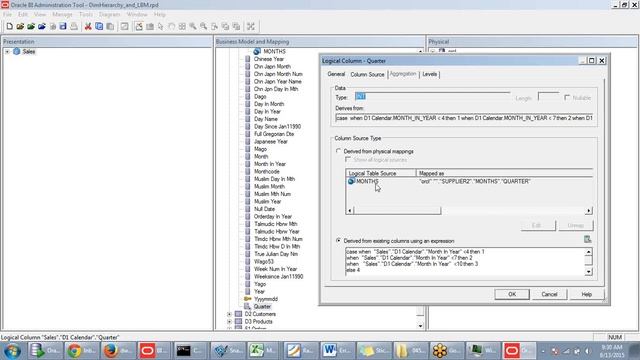Select the 'Week Num In Year' column
Image resolution: width=640 pixels, height=360 pixels.
point(276,269)
